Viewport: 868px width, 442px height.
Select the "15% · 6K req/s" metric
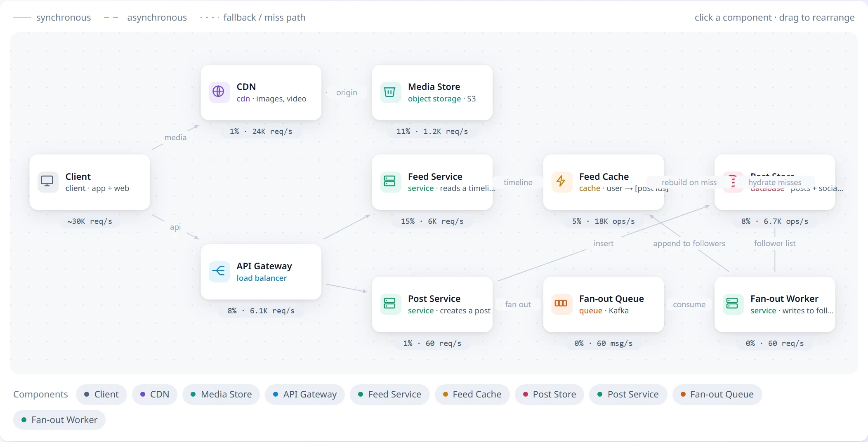[x=432, y=221]
